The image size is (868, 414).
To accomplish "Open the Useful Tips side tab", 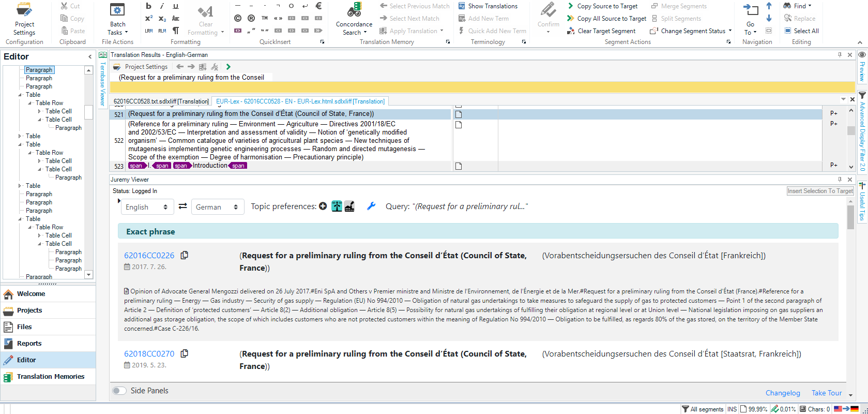I will tap(862, 202).
